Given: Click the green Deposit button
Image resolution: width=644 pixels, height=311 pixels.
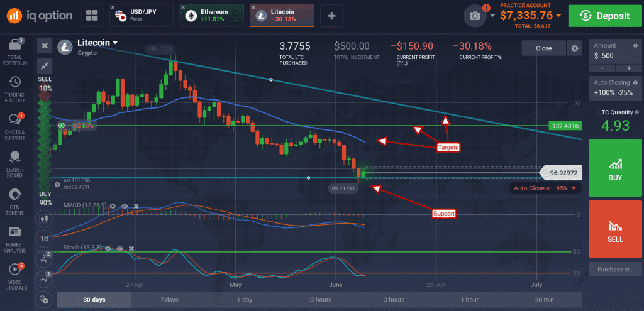Looking at the screenshot, I should pyautogui.click(x=604, y=16).
